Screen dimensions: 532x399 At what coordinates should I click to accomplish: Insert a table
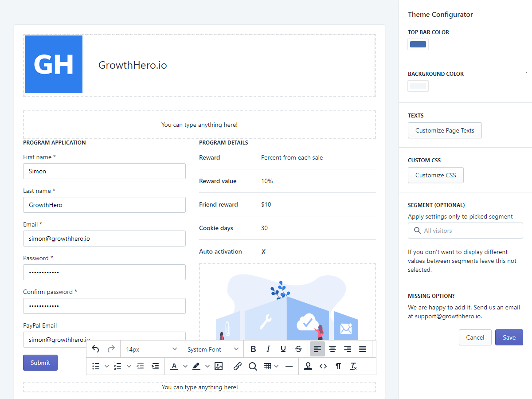click(x=267, y=366)
